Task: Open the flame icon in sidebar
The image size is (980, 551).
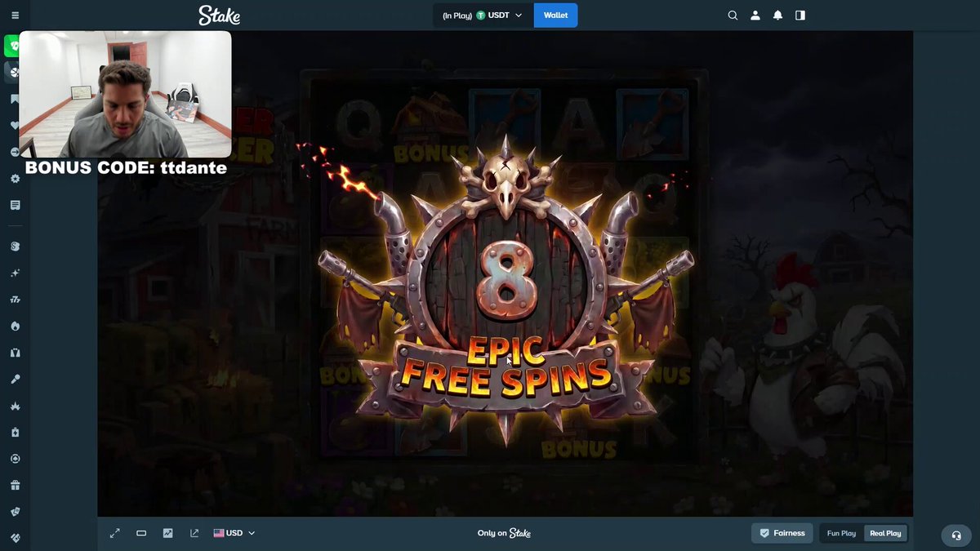Action: (x=15, y=326)
